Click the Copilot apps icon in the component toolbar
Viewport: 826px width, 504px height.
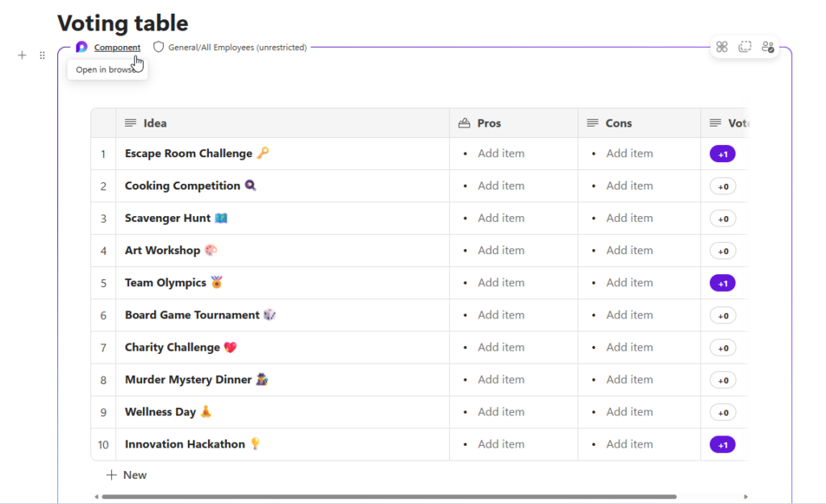tap(722, 47)
